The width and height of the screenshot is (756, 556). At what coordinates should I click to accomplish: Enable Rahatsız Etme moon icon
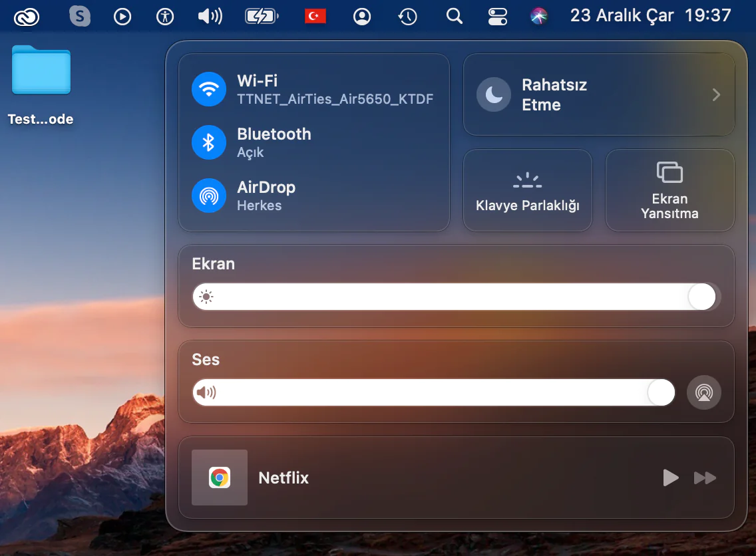(x=494, y=95)
